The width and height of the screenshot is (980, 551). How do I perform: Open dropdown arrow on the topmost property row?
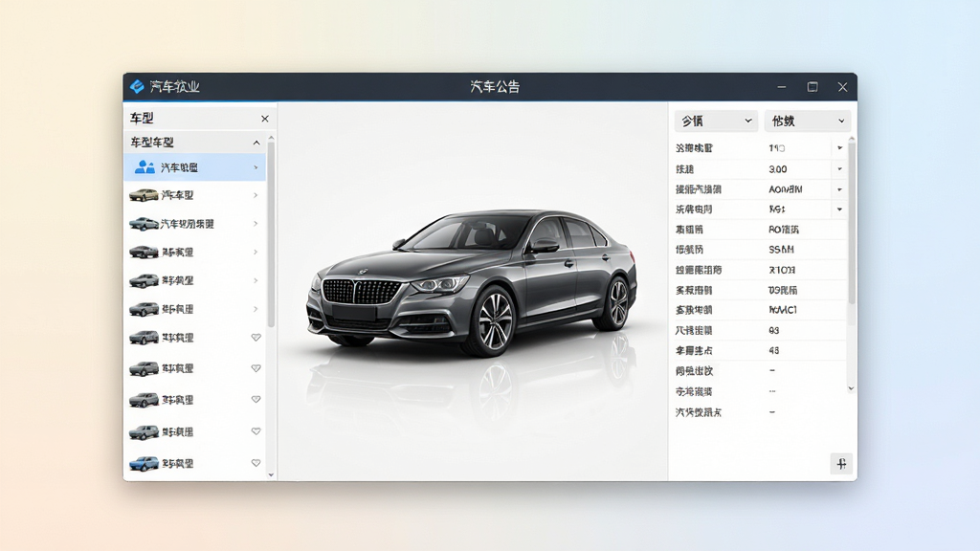(x=840, y=148)
